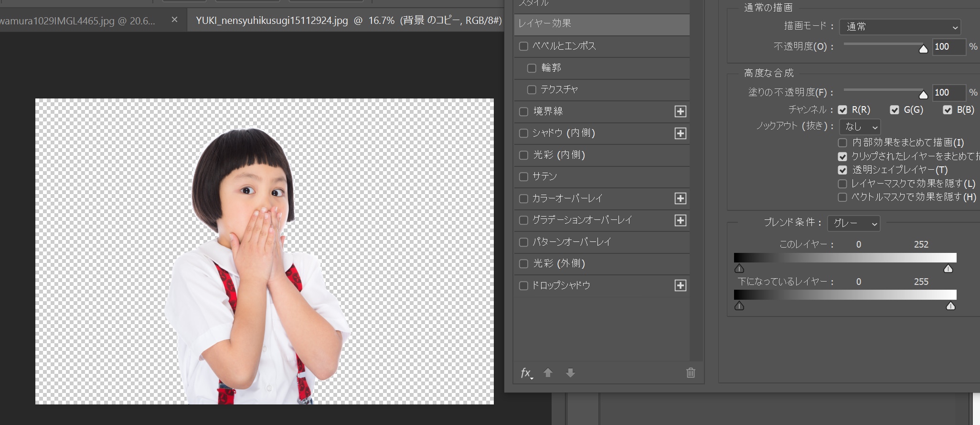The image size is (980, 425).
Task: Expand the ブレンド条件 グレー dropdown
Action: 854,223
